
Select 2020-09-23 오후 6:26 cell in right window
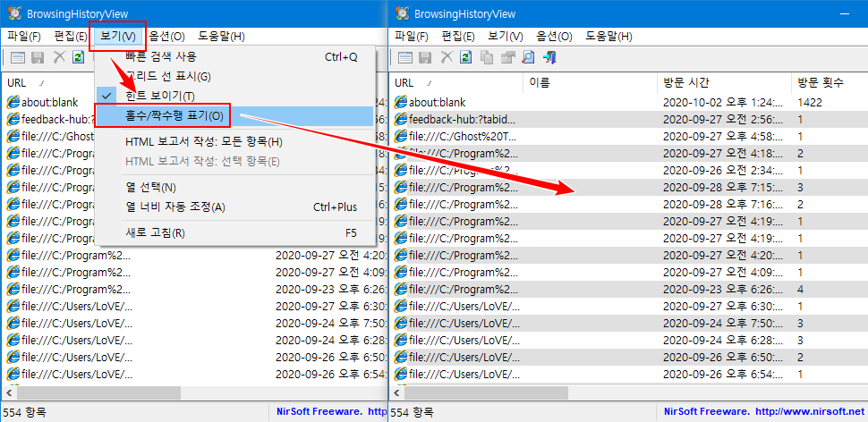[x=722, y=290]
